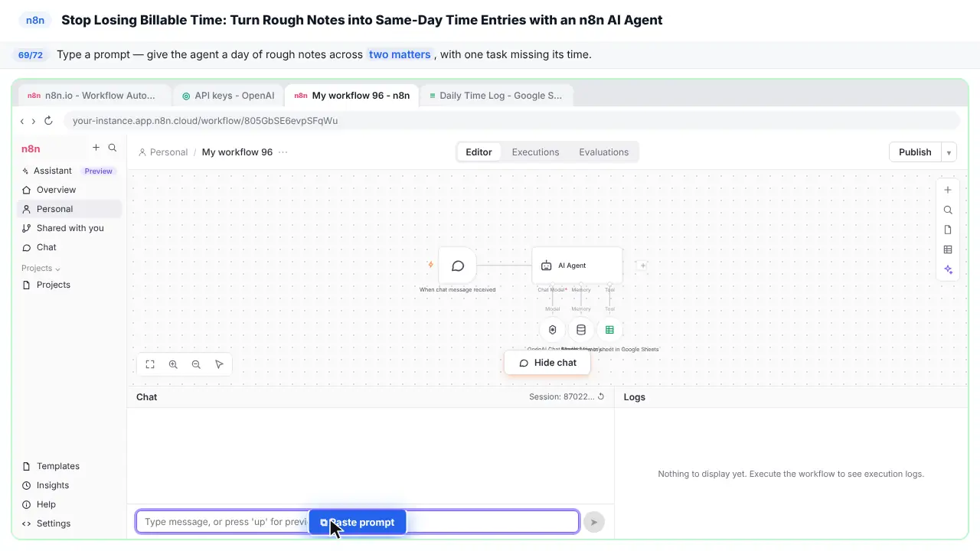980x551 pixels.
Task: Click the add plus icon in n8n sidebar
Action: click(x=96, y=148)
